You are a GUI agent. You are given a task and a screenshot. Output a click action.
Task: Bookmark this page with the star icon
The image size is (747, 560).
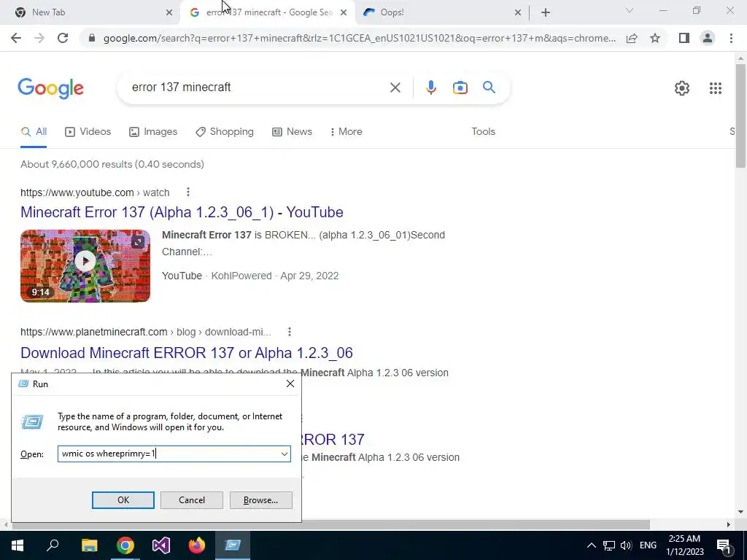[655, 38]
